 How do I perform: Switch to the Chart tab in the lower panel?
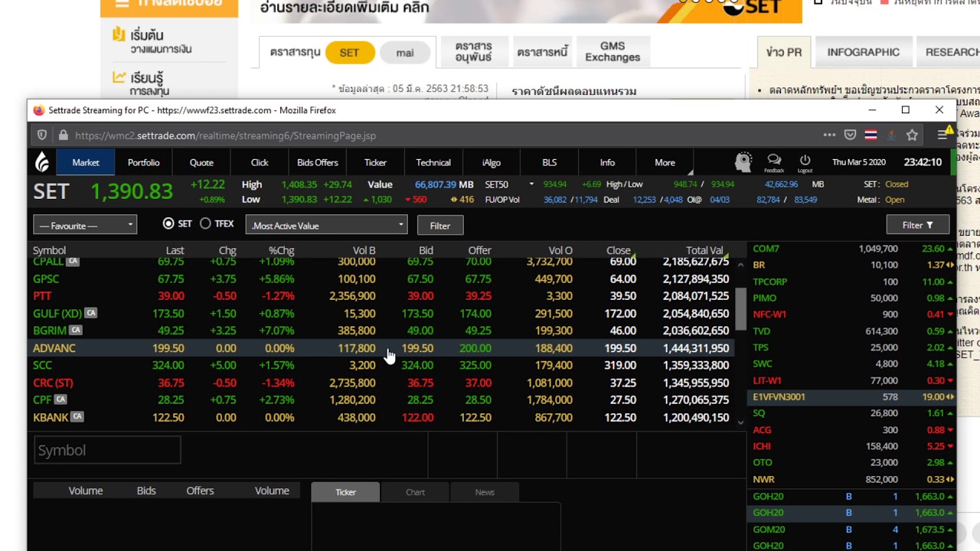[415, 492]
